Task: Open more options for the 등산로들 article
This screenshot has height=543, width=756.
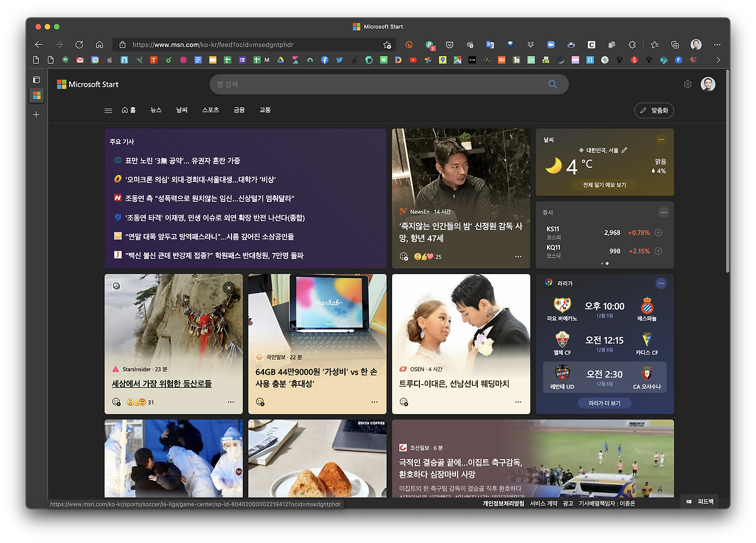Action: point(230,402)
